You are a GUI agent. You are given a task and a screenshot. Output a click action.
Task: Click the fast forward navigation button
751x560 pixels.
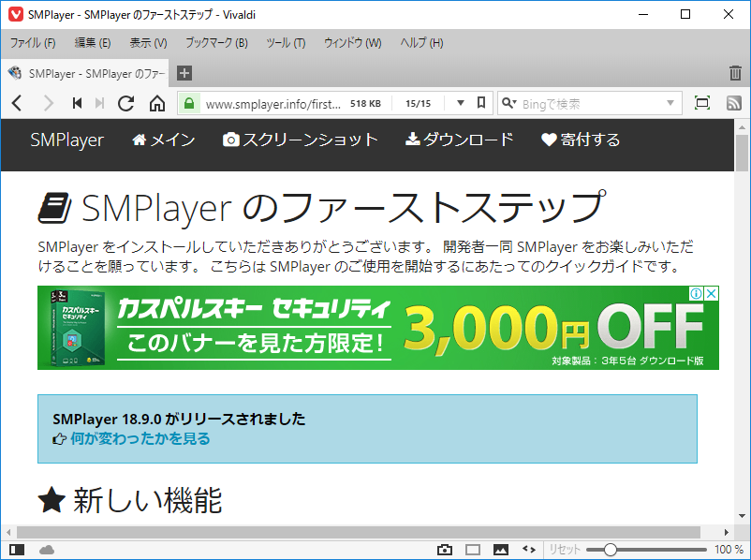click(99, 103)
